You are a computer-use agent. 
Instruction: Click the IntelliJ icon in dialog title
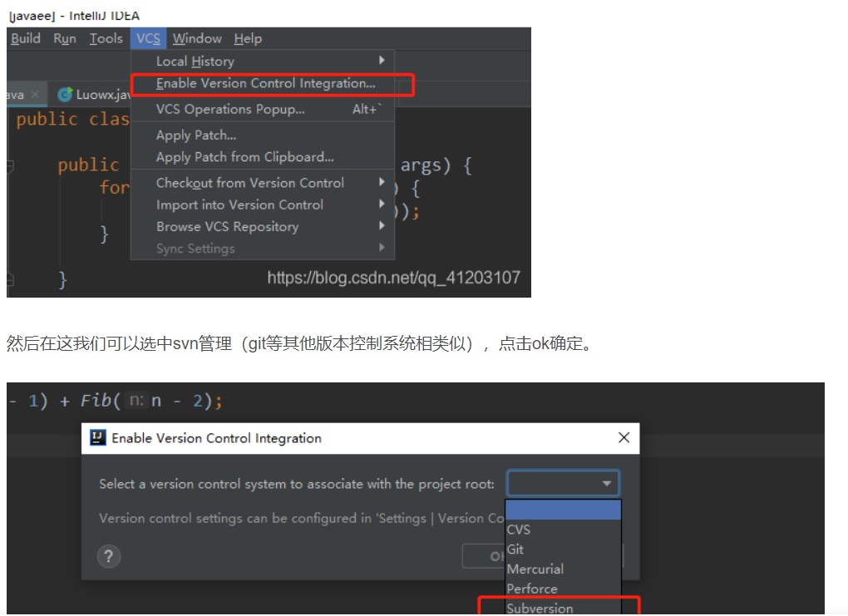(98, 437)
